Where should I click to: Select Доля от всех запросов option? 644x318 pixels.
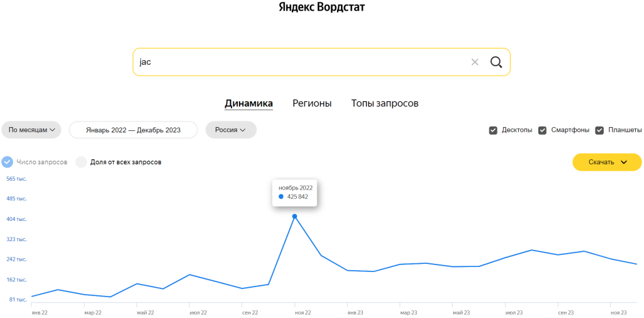pyautogui.click(x=81, y=162)
